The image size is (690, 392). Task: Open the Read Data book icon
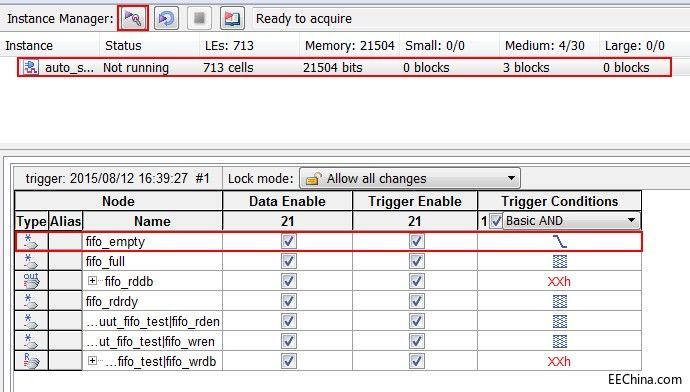pos(232,18)
